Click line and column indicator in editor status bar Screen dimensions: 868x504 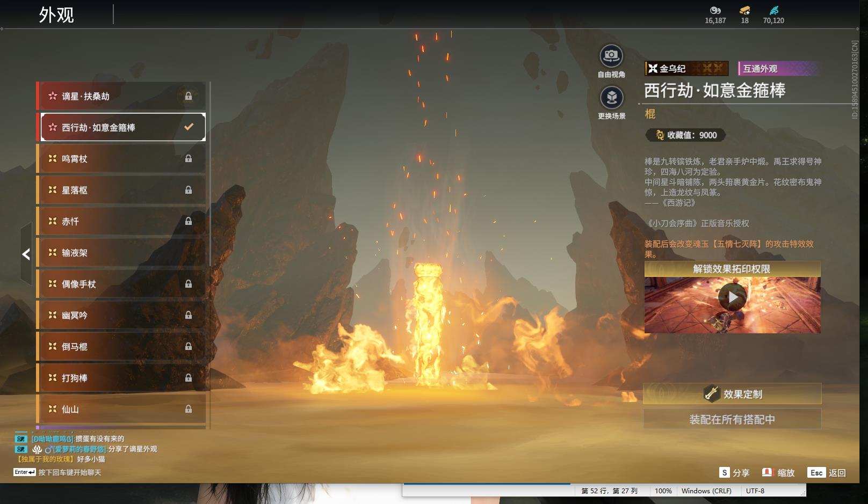(x=610, y=491)
